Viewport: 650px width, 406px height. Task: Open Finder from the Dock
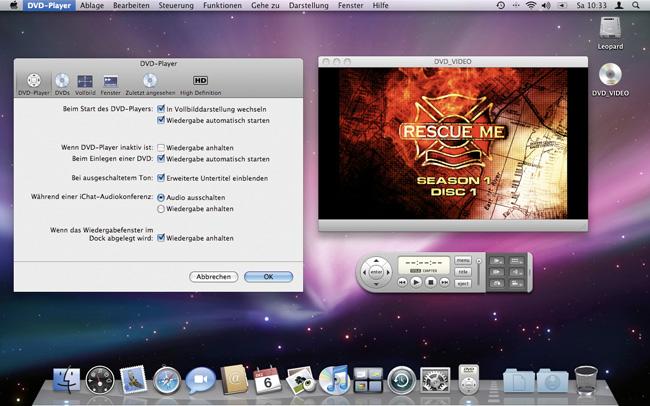pyautogui.click(x=67, y=379)
